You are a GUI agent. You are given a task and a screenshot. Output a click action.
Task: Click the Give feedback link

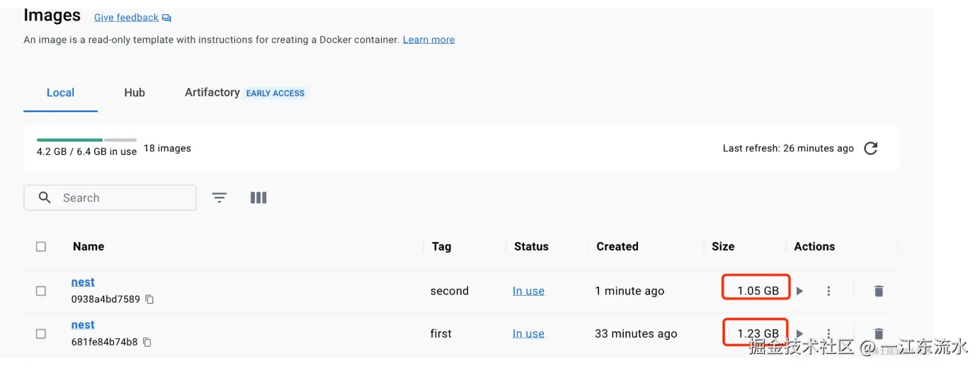127,18
